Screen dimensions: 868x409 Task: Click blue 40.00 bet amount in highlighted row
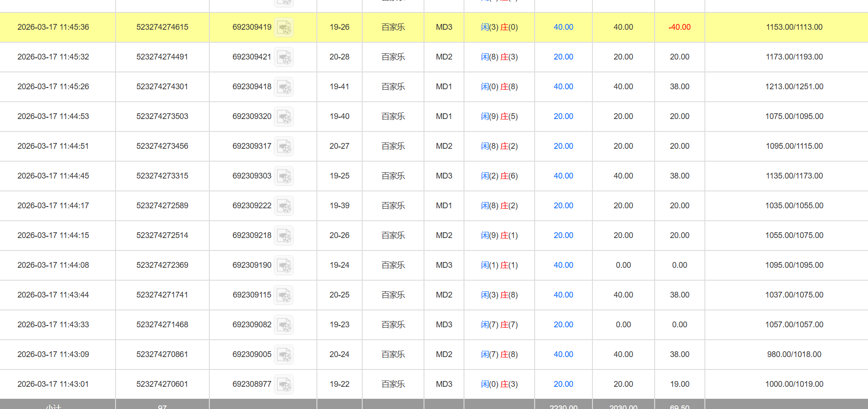[x=563, y=27]
